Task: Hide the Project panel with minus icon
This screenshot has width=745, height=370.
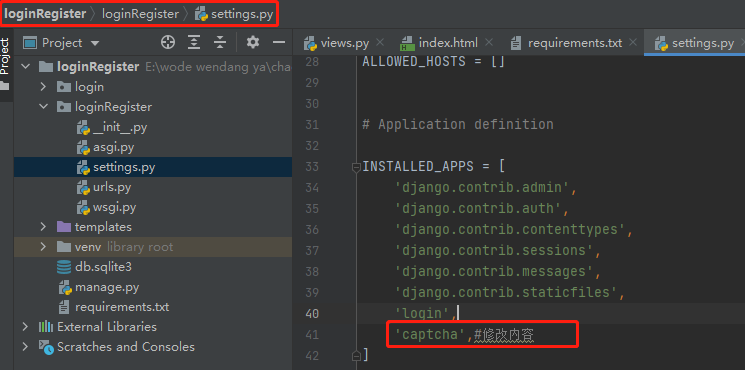Action: pyautogui.click(x=279, y=43)
